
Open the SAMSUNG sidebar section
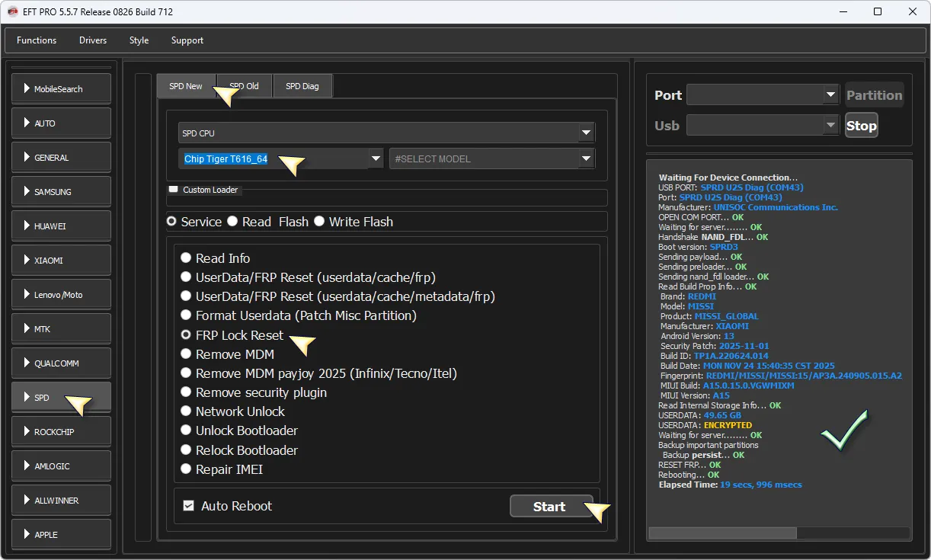(x=62, y=191)
